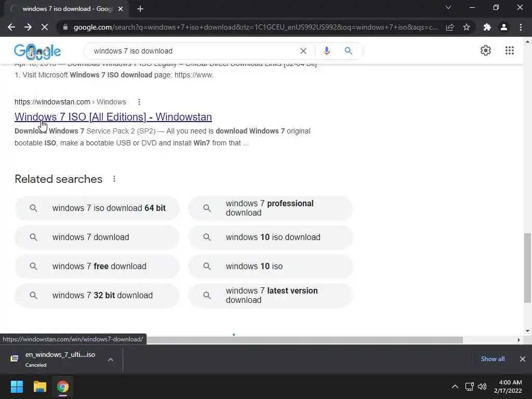This screenshot has height=399, width=532.
Task: Search for windows 7 latest version download
Action: [271, 296]
